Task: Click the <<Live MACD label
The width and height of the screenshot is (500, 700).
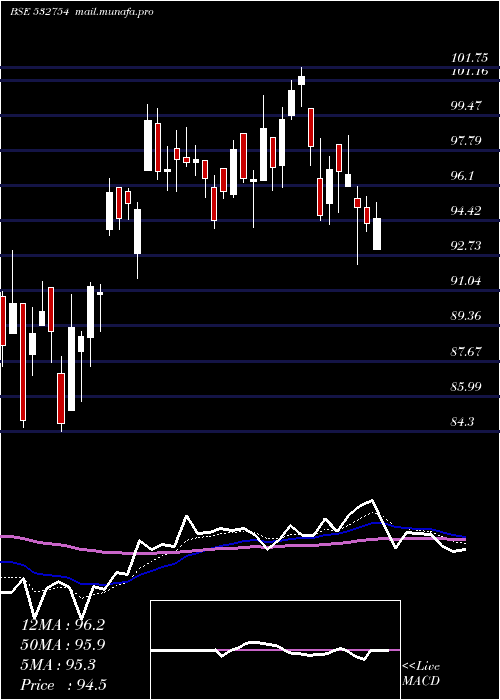Action: point(421,674)
